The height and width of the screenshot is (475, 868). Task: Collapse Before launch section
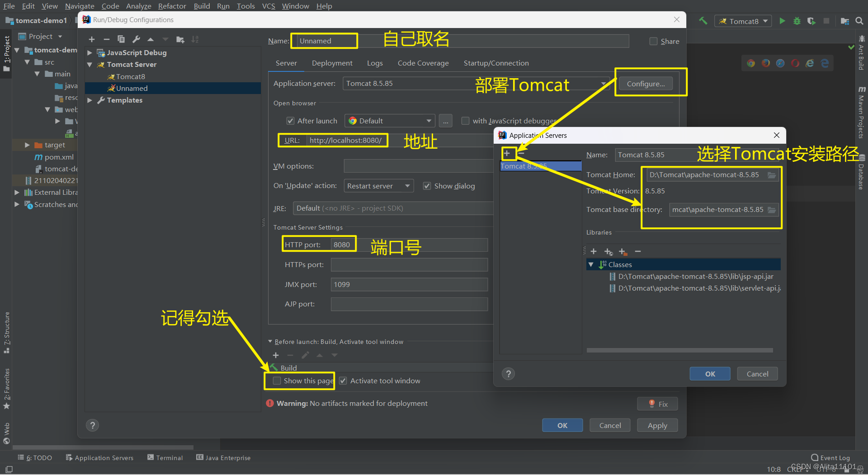pyautogui.click(x=270, y=342)
